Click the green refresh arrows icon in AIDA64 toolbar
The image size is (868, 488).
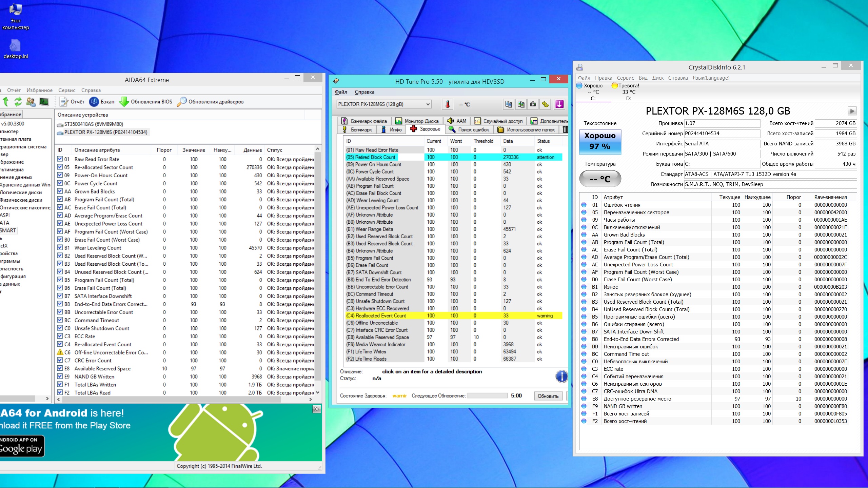point(18,102)
